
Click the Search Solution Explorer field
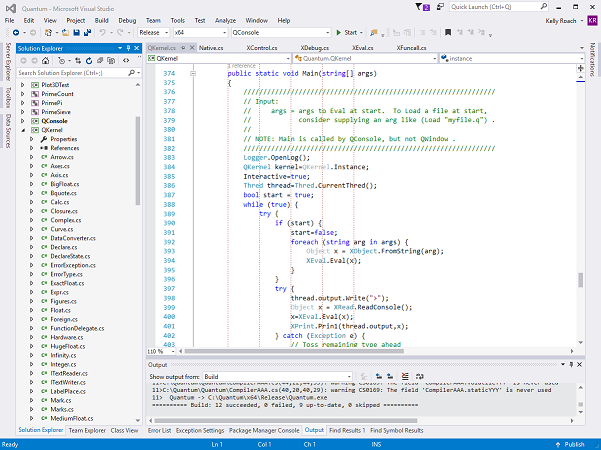coord(79,73)
